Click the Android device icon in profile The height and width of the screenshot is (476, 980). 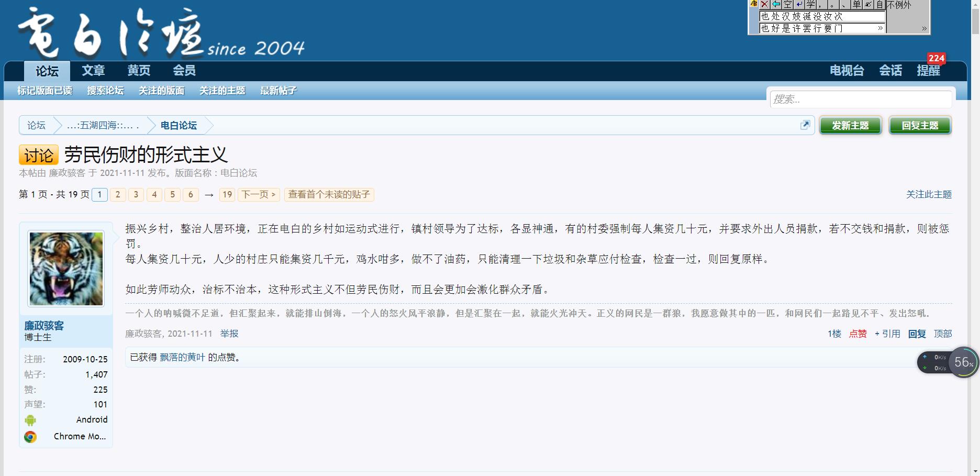tap(30, 420)
